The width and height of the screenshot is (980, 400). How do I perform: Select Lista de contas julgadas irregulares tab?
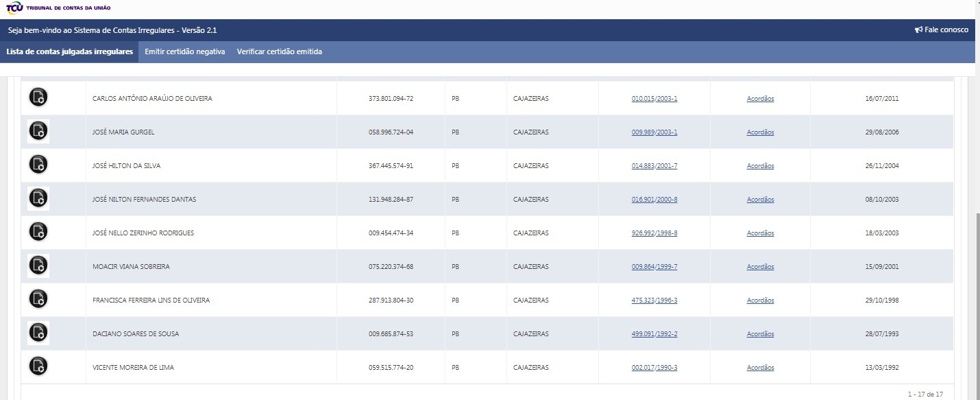point(69,52)
